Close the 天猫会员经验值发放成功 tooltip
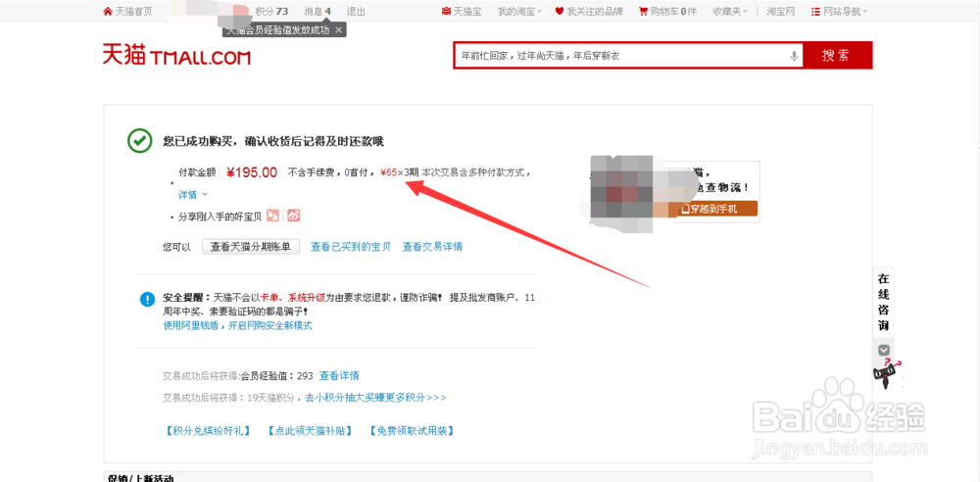 coord(338,29)
